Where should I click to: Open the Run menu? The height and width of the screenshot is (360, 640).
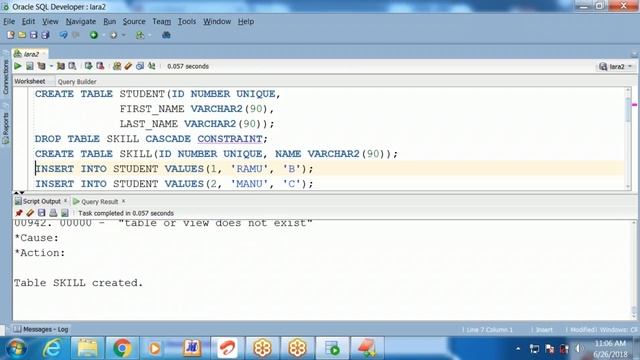click(109, 21)
